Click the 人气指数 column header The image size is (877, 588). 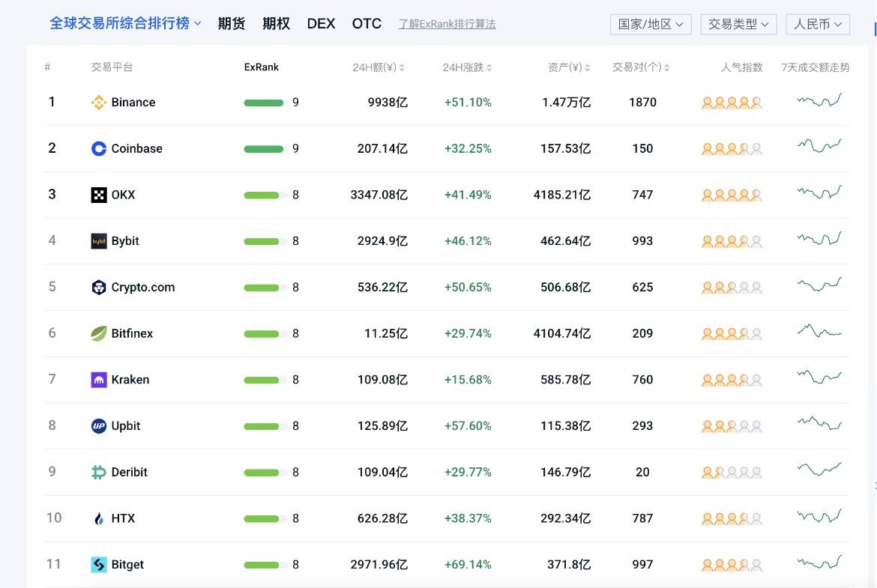(741, 67)
